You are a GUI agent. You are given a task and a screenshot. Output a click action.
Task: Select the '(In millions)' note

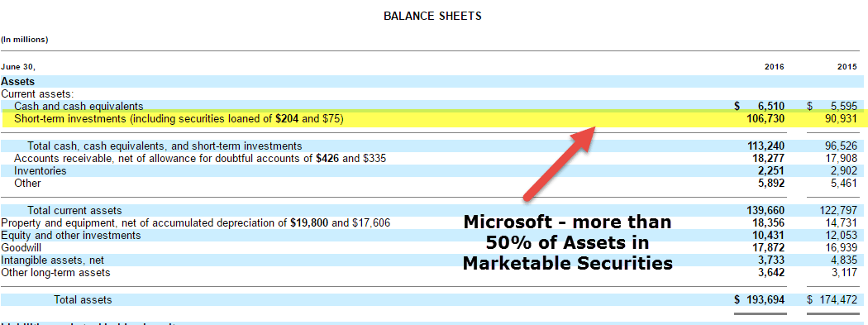point(24,40)
